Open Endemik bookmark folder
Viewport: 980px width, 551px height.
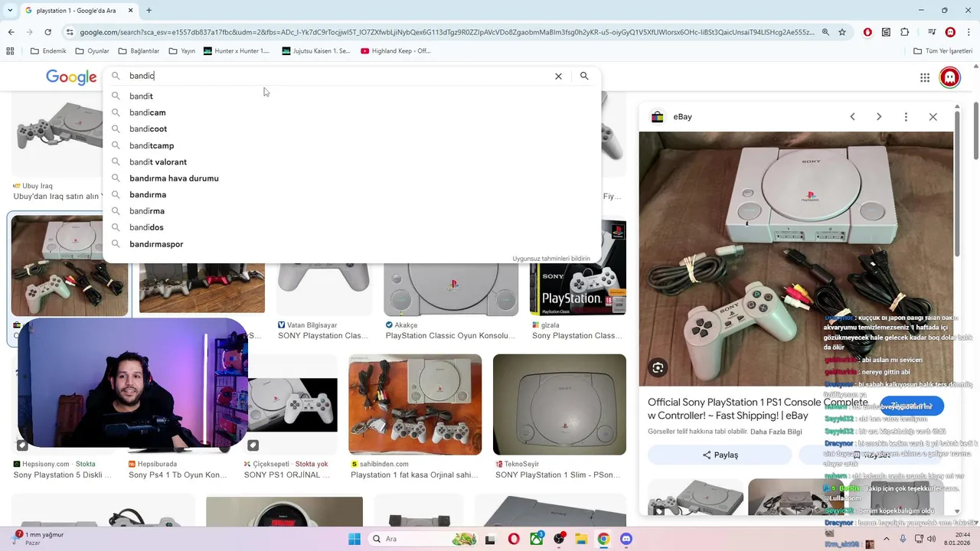pos(48,51)
